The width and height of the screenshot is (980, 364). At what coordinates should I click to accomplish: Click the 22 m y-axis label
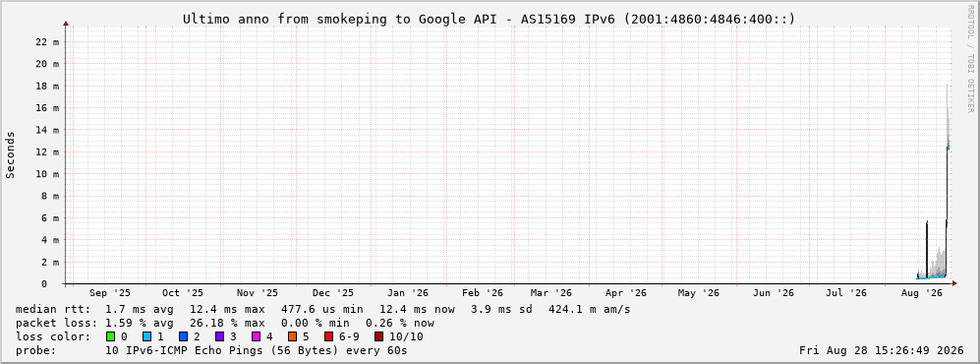click(47, 42)
